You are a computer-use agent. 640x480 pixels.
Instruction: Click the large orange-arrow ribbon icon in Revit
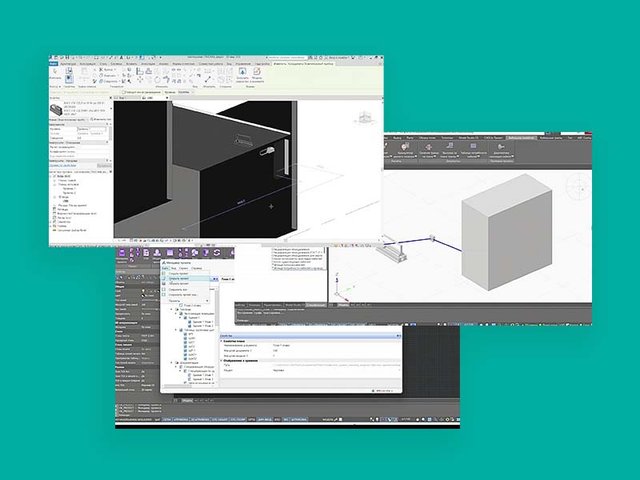pyautogui.click(x=256, y=71)
